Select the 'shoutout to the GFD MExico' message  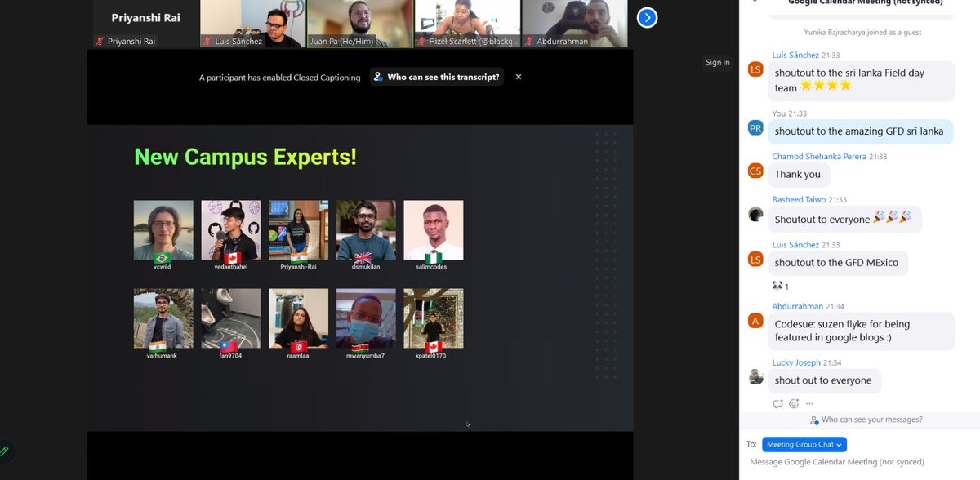pos(837,263)
